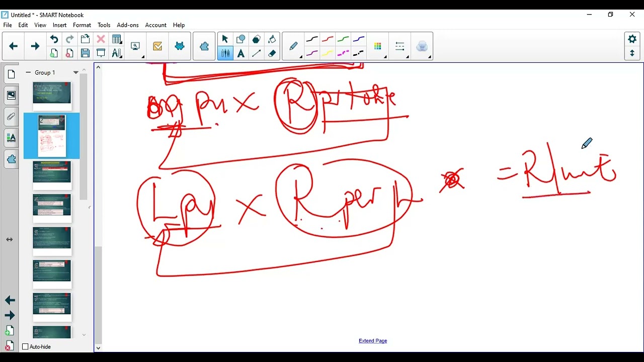Go to next page arrow in toolbar
This screenshot has height=362, width=644.
[35, 46]
